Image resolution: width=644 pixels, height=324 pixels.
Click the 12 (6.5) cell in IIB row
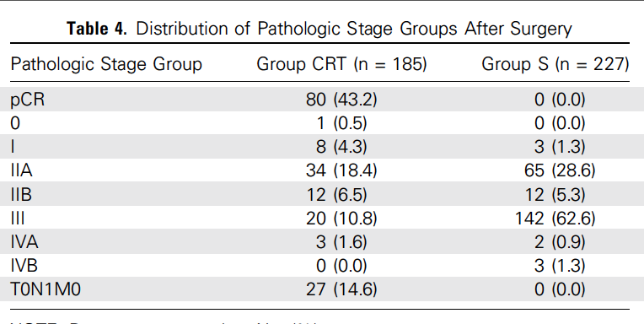tap(336, 194)
